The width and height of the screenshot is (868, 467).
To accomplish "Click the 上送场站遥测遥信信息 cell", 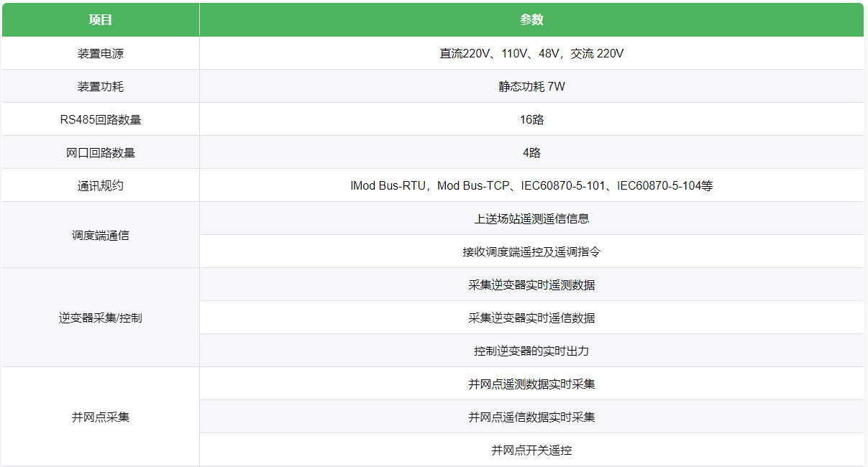I will (531, 218).
